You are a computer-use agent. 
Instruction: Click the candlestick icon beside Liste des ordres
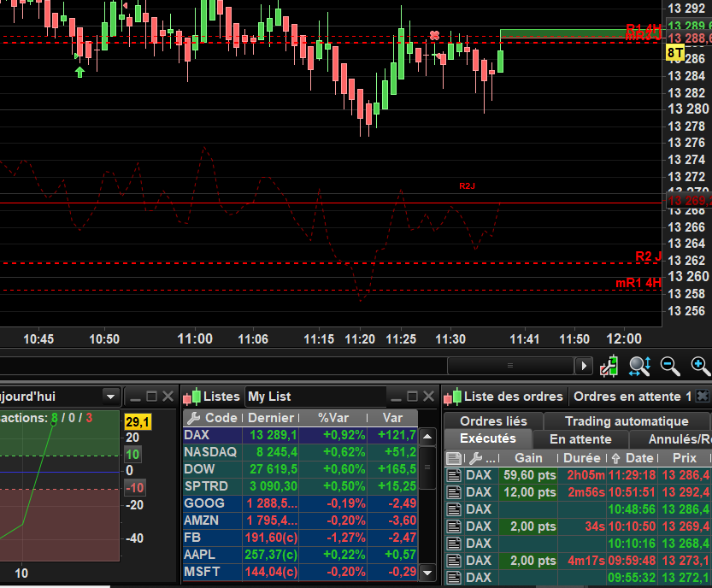coord(452,397)
